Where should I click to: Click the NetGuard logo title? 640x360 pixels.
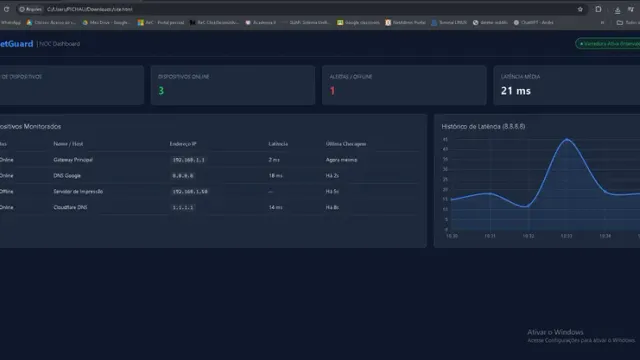click(x=16, y=44)
